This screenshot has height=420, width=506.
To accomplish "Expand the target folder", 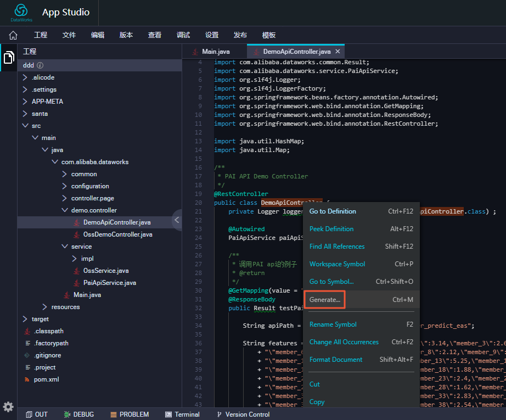I will click(25, 319).
